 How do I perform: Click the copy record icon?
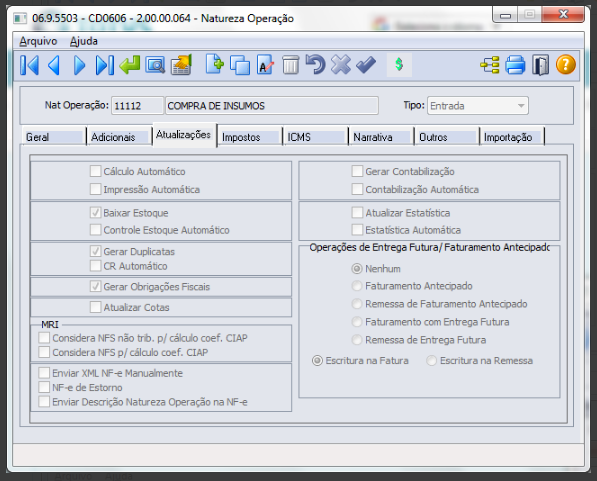pyautogui.click(x=240, y=65)
